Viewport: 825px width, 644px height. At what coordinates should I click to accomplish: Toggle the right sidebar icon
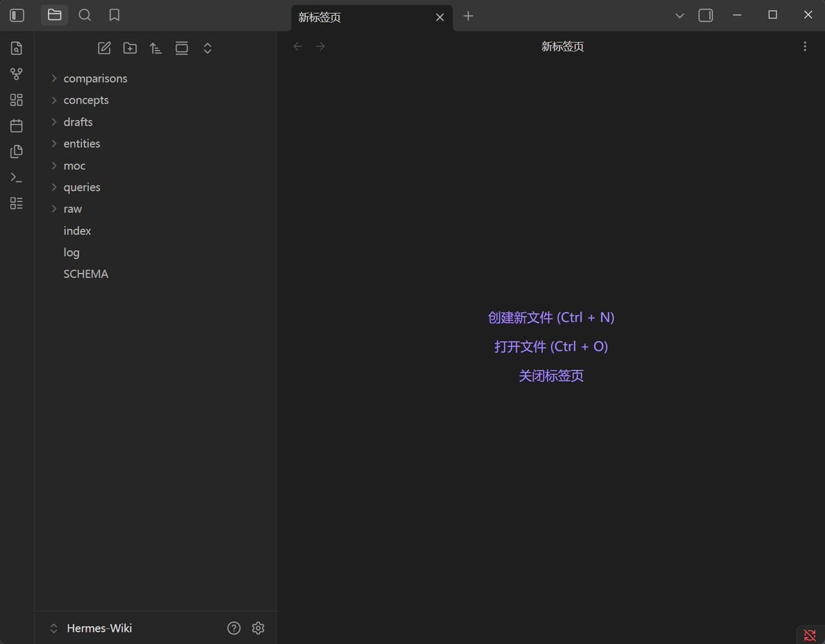pyautogui.click(x=705, y=15)
